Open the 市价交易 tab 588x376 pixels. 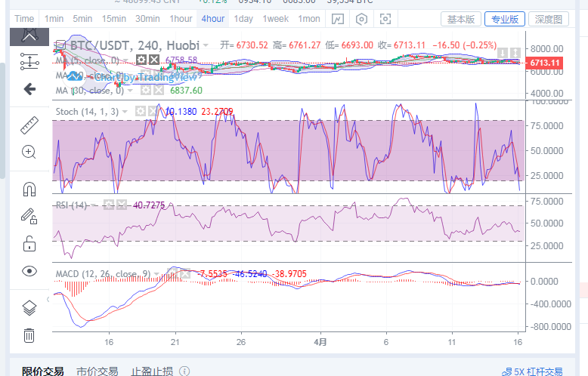(x=97, y=371)
